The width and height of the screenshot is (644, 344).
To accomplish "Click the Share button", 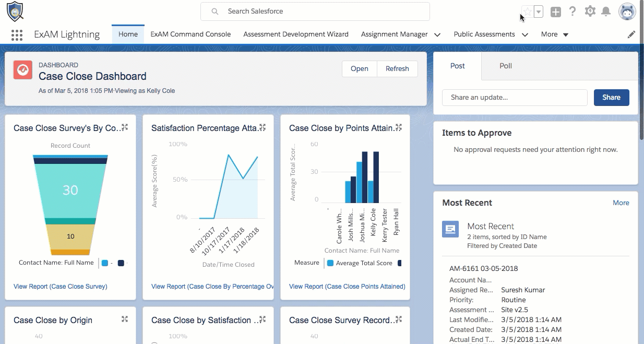I will [611, 97].
